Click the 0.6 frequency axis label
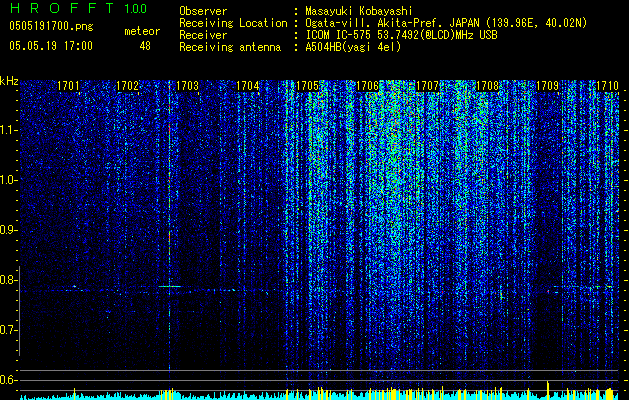This screenshot has height=400, width=629. coord(7,380)
